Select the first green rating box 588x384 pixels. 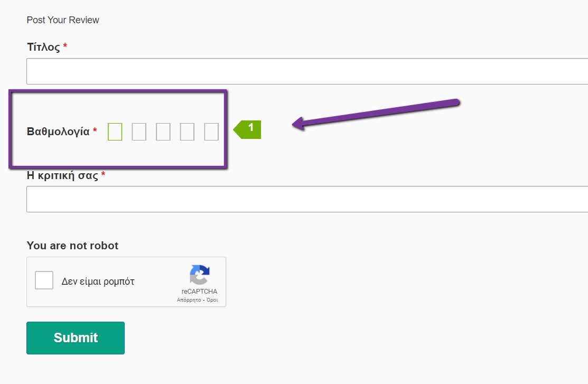coord(115,132)
